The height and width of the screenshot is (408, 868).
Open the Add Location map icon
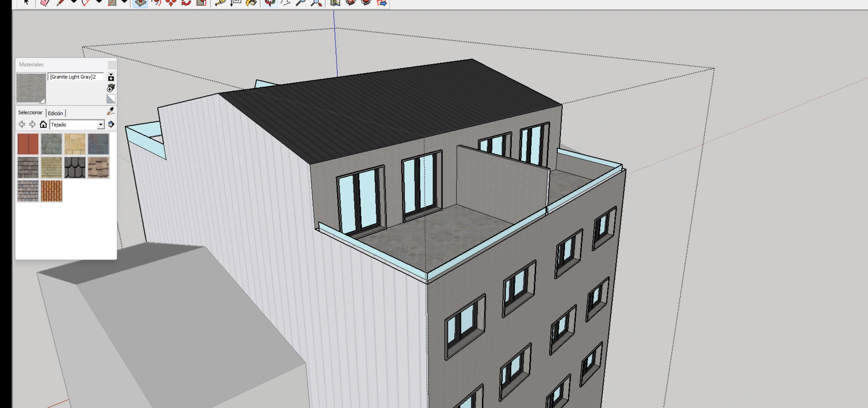(335, 2)
